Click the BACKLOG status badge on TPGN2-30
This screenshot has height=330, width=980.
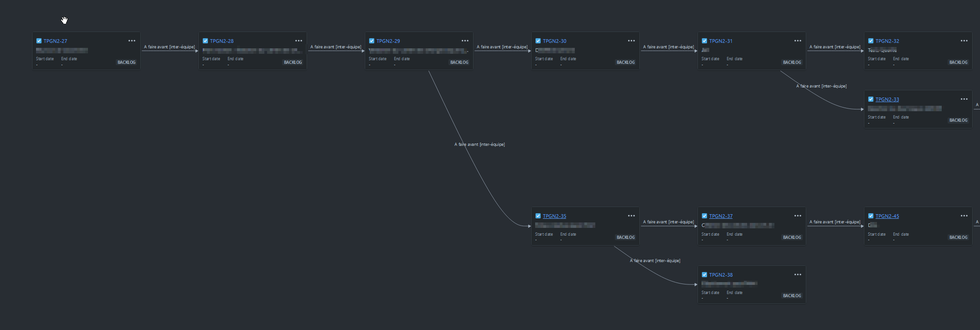tap(626, 62)
